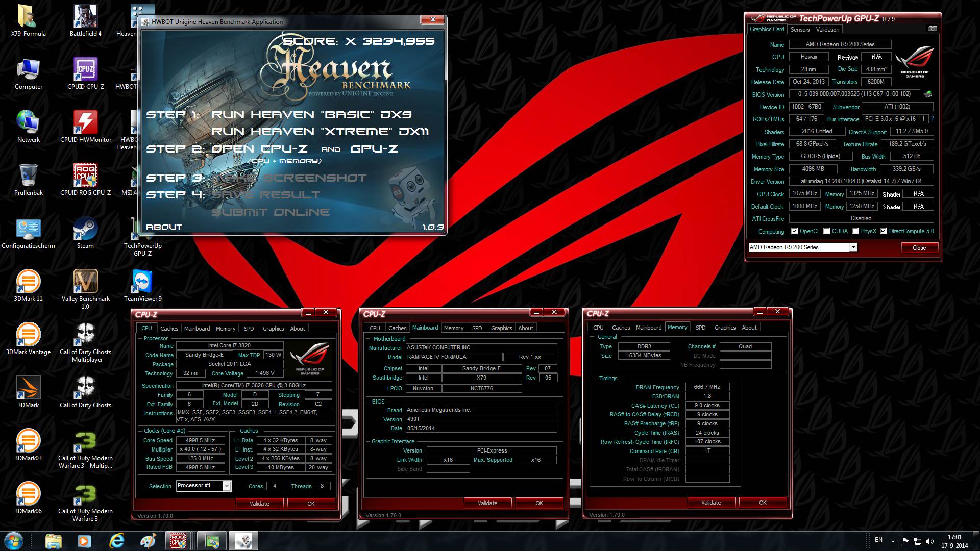Click DRAM Frequency value 666.7 MHz

[x=707, y=387]
